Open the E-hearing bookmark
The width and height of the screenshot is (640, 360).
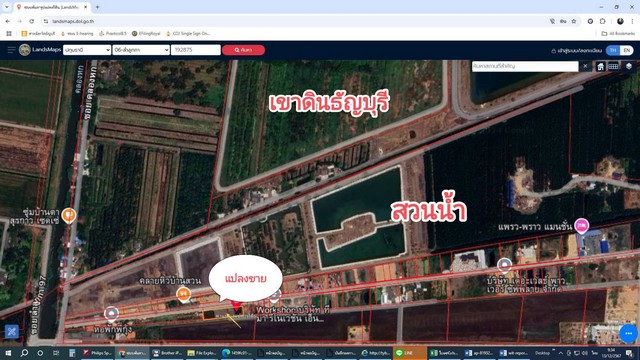pyautogui.click(x=77, y=33)
